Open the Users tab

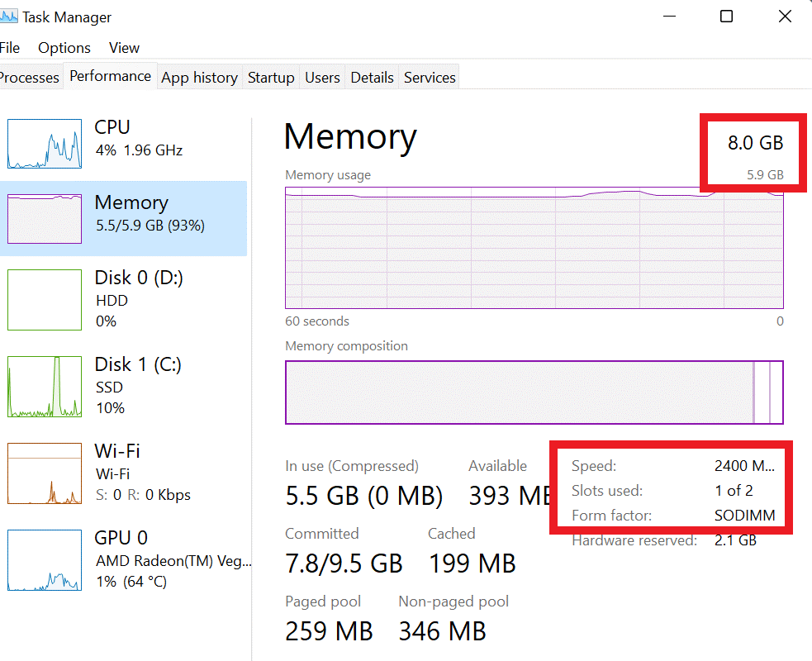[x=322, y=77]
